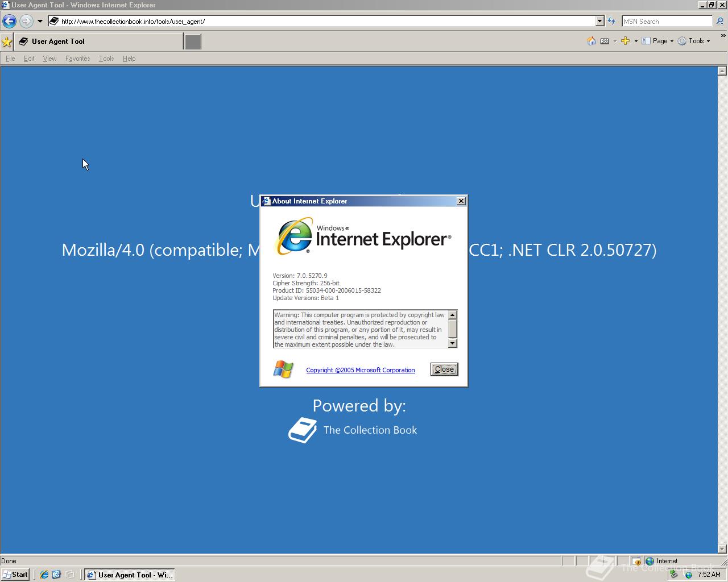Click the warning text scroll down arrow
The height and width of the screenshot is (582, 728).
[453, 343]
